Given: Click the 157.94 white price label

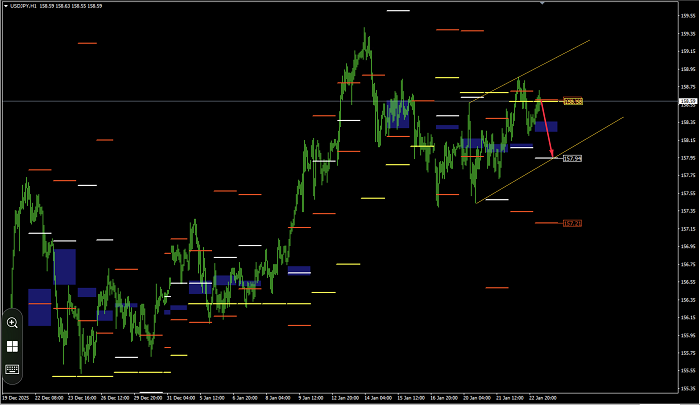Looking at the screenshot, I should point(572,158).
